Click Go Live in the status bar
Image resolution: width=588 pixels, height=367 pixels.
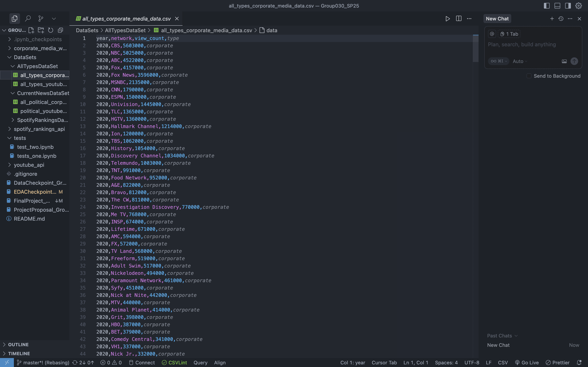(x=527, y=363)
